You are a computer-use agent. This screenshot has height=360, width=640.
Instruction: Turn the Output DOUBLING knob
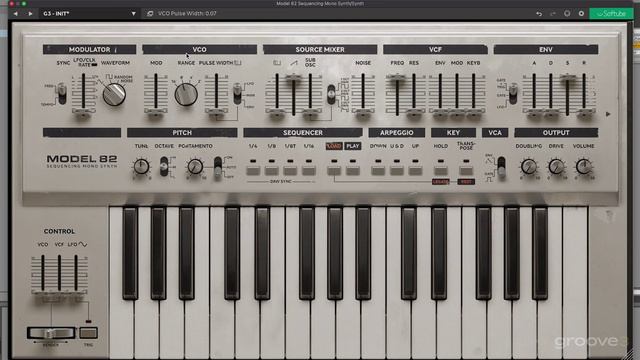(529, 167)
